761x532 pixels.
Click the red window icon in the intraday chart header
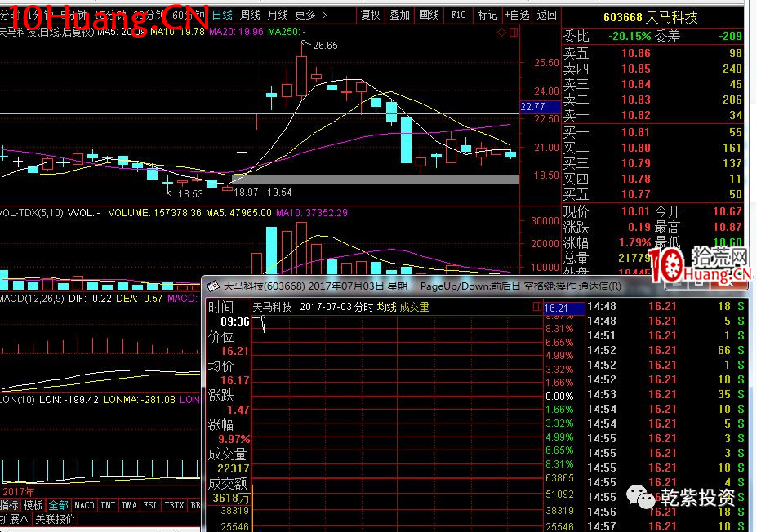pos(536,307)
